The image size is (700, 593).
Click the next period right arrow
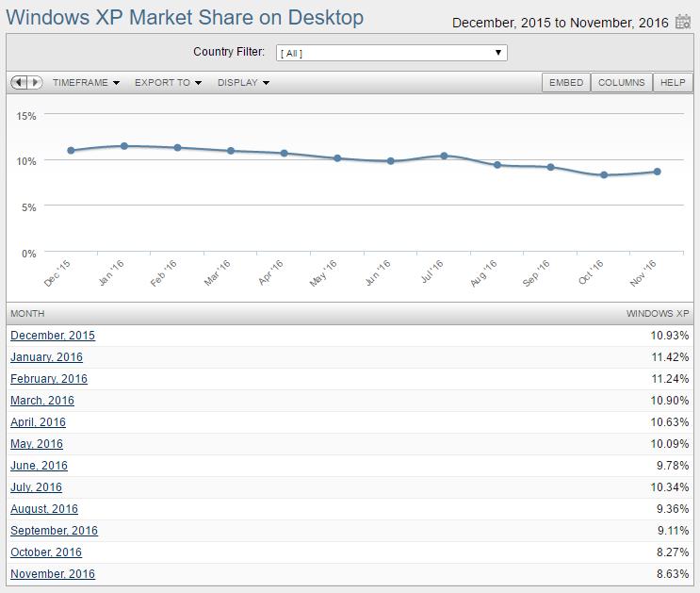click(35, 83)
